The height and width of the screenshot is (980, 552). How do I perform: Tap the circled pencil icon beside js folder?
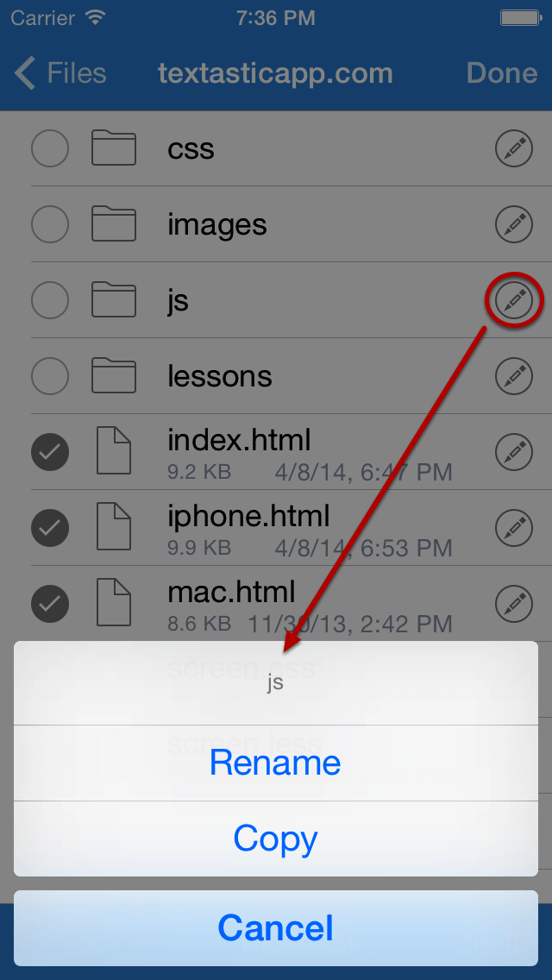point(514,300)
